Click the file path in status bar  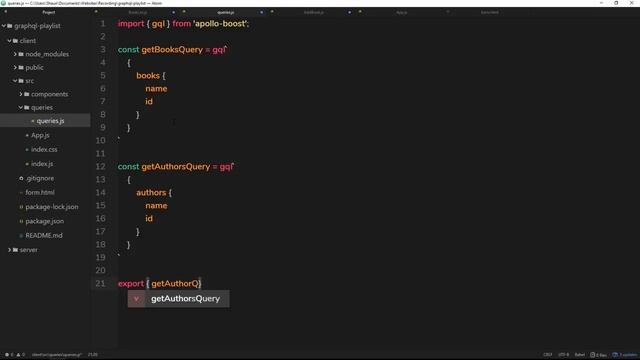(x=57, y=355)
